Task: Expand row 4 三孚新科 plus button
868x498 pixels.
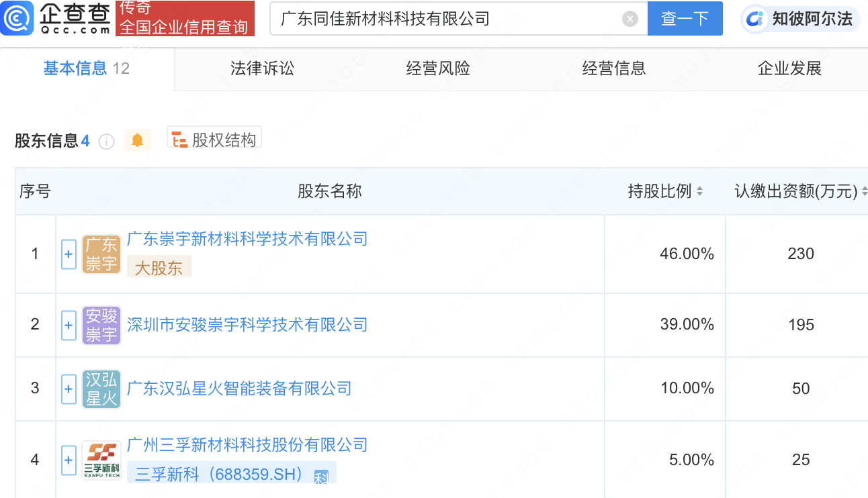Action: click(x=69, y=460)
